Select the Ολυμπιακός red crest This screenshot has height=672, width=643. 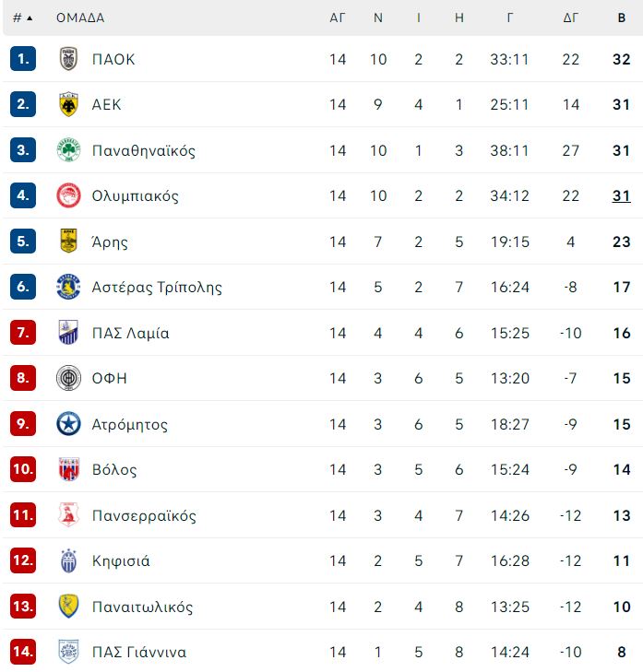click(x=68, y=195)
